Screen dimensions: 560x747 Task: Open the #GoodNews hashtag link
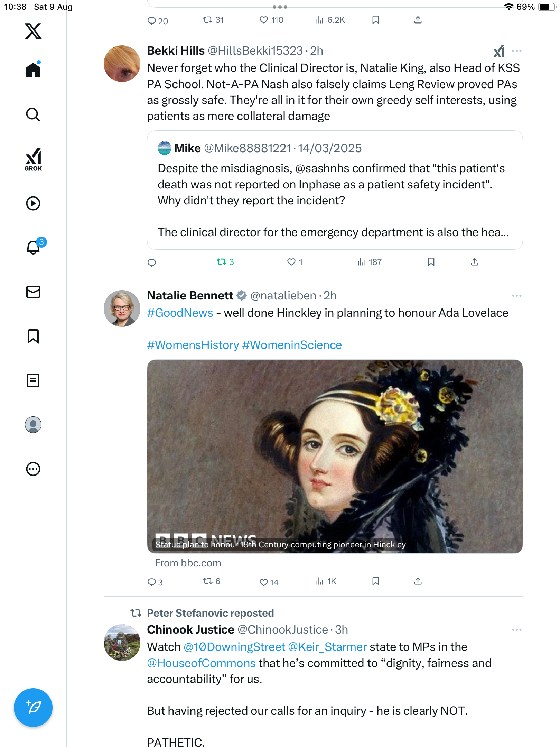180,313
